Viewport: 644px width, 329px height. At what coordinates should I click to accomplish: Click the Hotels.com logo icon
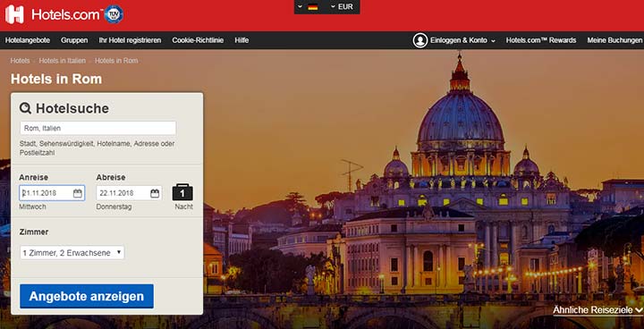tap(15, 15)
